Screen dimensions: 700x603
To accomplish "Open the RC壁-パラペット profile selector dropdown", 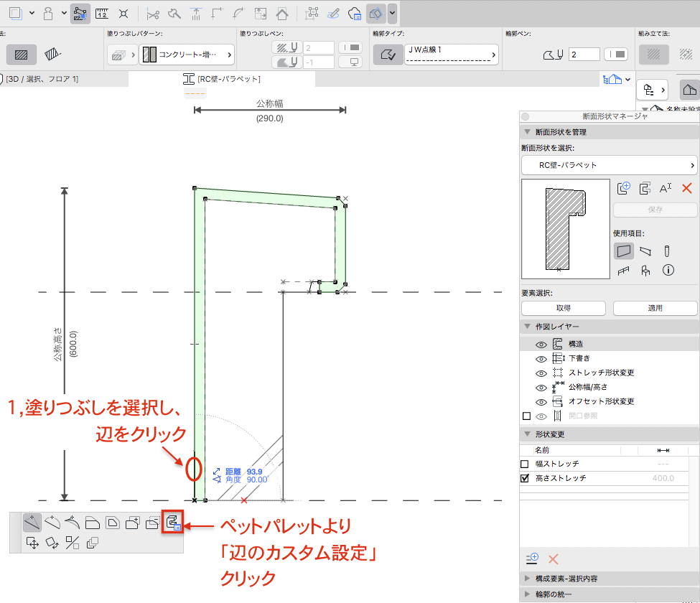I will [609, 165].
